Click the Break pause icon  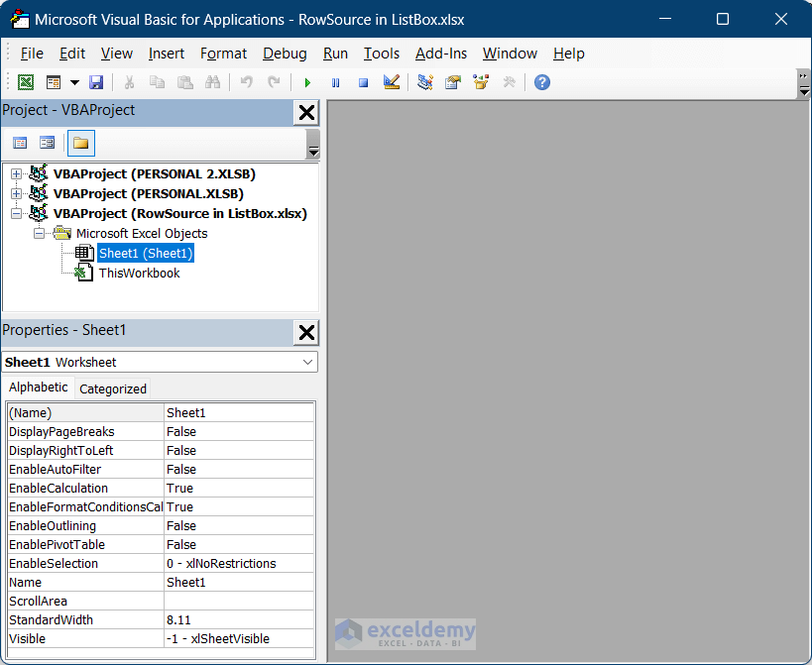(335, 83)
